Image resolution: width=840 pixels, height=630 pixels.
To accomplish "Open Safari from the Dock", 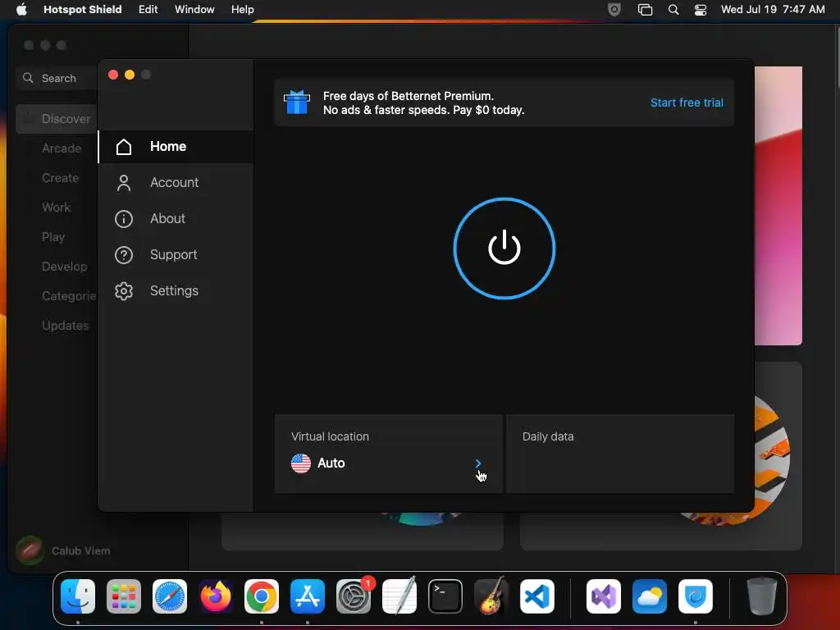I will [x=170, y=596].
